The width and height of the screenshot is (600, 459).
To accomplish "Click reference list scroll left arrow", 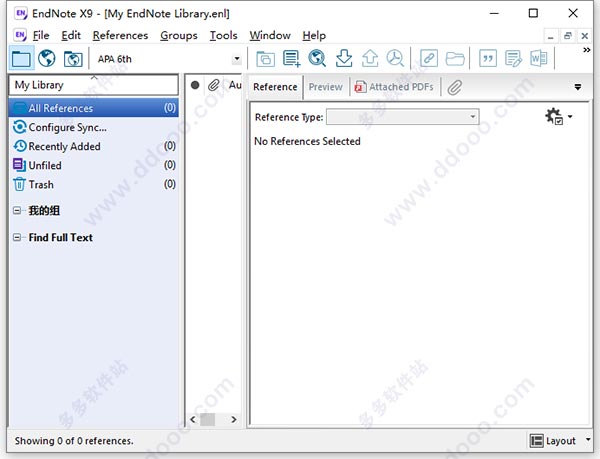I will coord(193,420).
